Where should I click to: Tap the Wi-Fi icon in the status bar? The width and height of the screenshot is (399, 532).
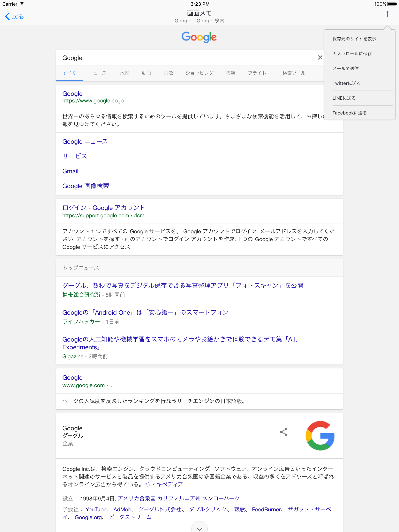pos(22,4)
